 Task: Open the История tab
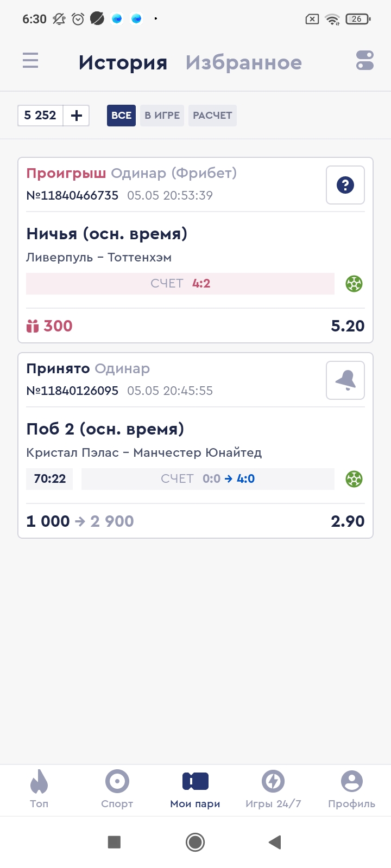(123, 63)
